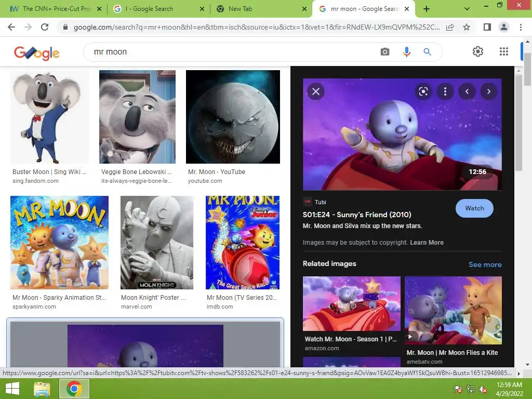Open the Chrome side panel
The width and height of the screenshot is (532, 399).
487,27
